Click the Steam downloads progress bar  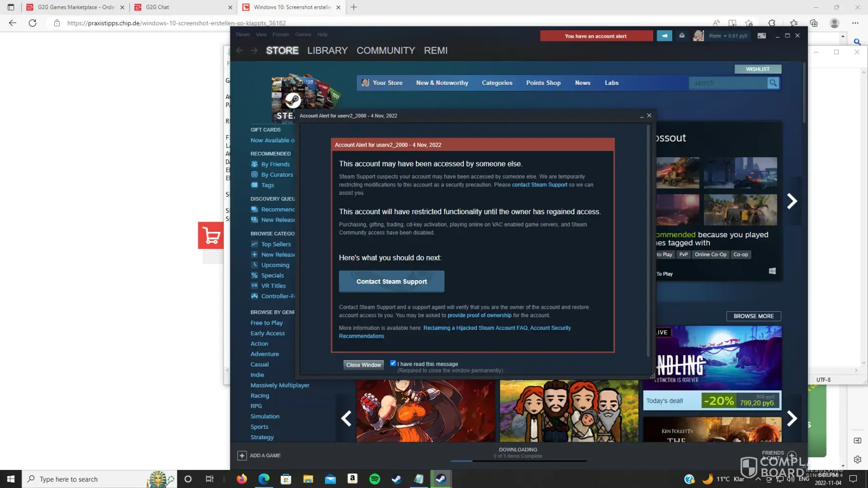tap(518, 461)
